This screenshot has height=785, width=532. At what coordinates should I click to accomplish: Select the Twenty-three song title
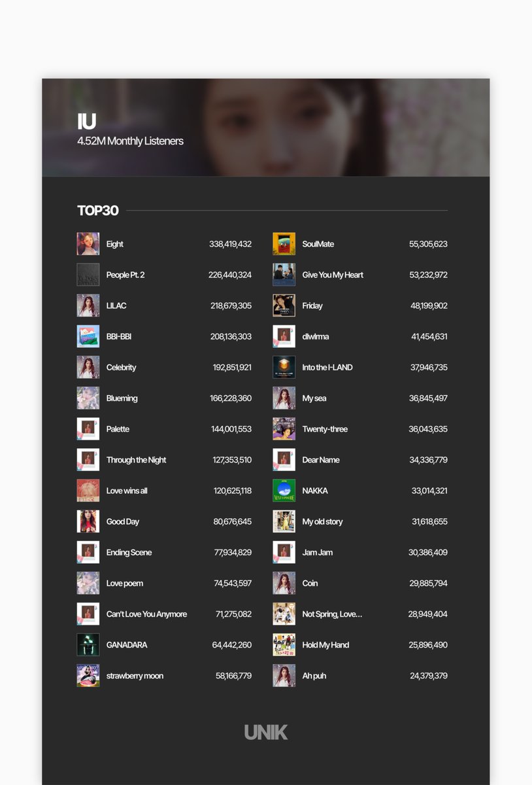(325, 429)
